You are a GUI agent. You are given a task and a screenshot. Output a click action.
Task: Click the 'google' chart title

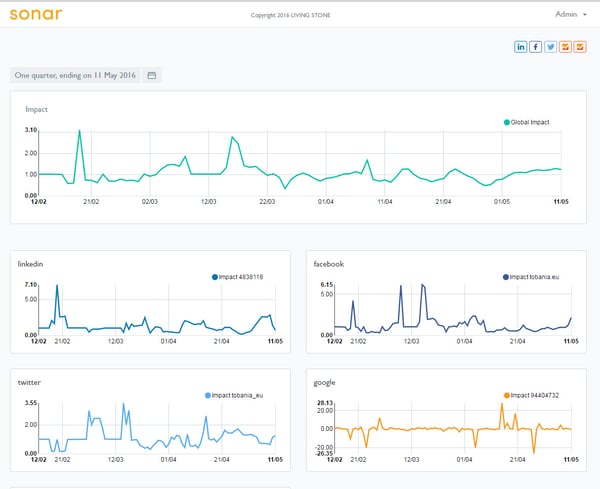tap(324, 383)
